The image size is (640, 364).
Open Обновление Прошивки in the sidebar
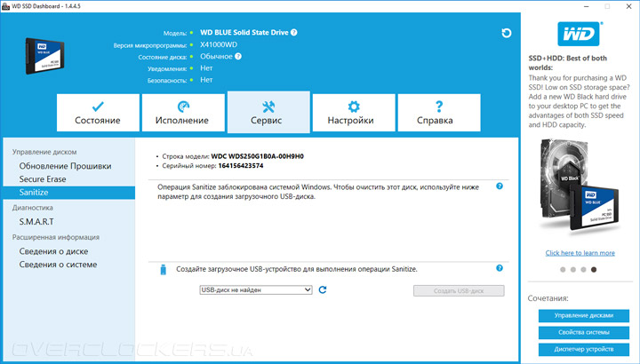[65, 166]
